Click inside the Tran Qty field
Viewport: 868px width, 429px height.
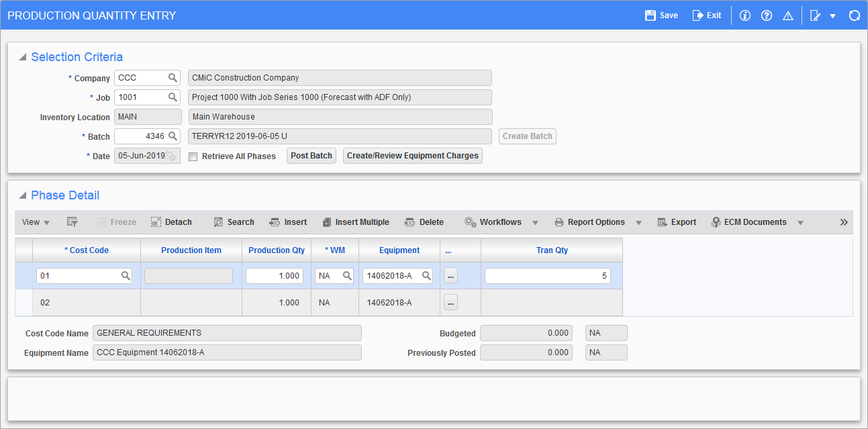pos(547,275)
